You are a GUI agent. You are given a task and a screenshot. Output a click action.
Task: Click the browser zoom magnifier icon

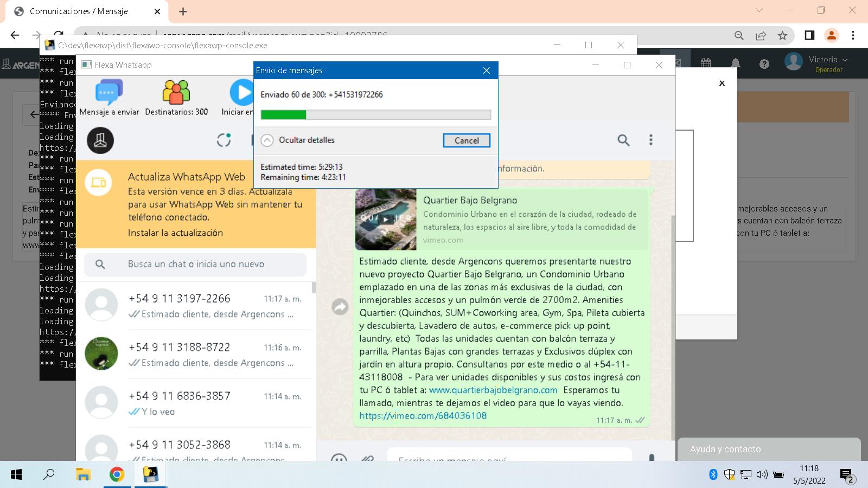tap(739, 35)
